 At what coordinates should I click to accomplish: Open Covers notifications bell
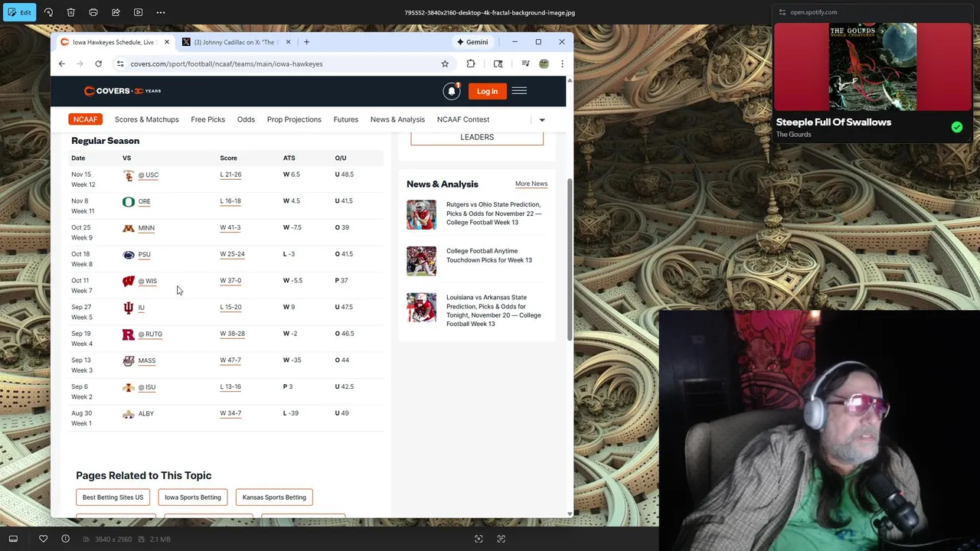point(452,91)
